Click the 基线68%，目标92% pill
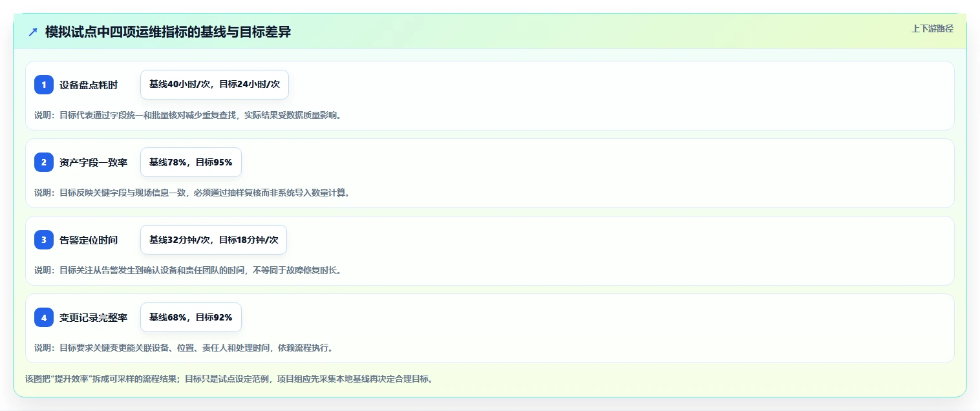Image resolution: width=980 pixels, height=411 pixels. click(x=191, y=317)
